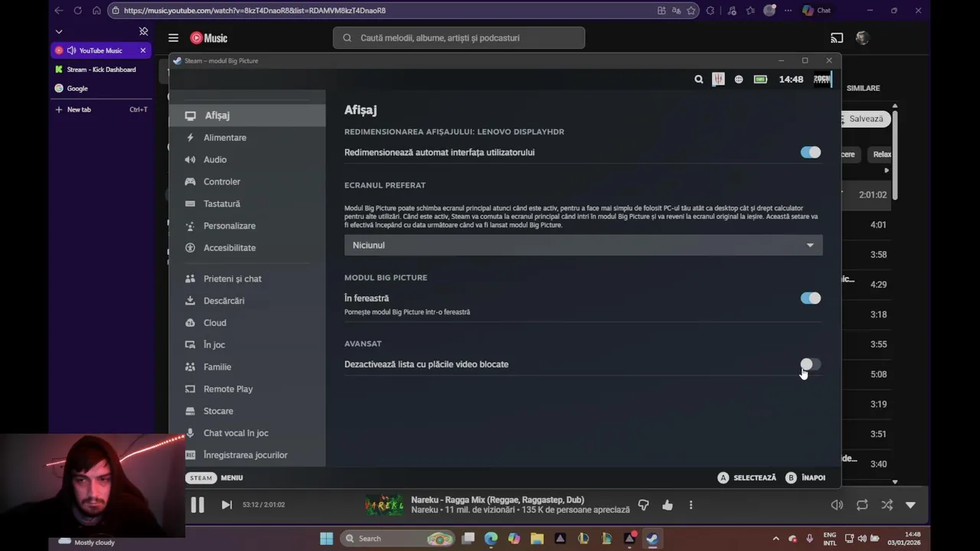The image size is (980, 551).
Task: Open the browser translate icon in address bar
Action: coord(676,11)
